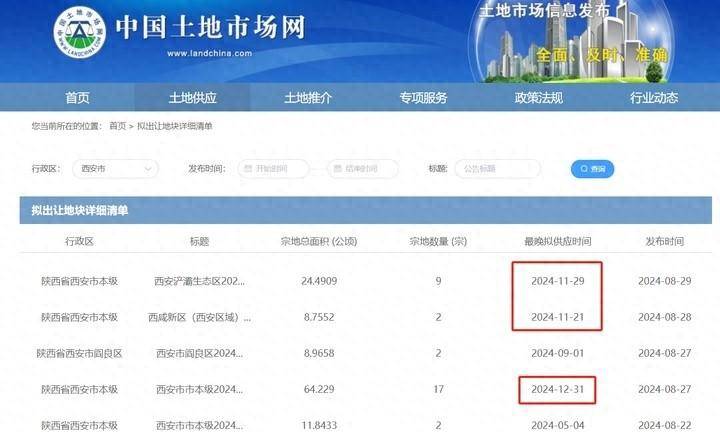Select the 陕西省西安市阎良区 district cell
This screenshot has height=439, width=720.
click(79, 353)
